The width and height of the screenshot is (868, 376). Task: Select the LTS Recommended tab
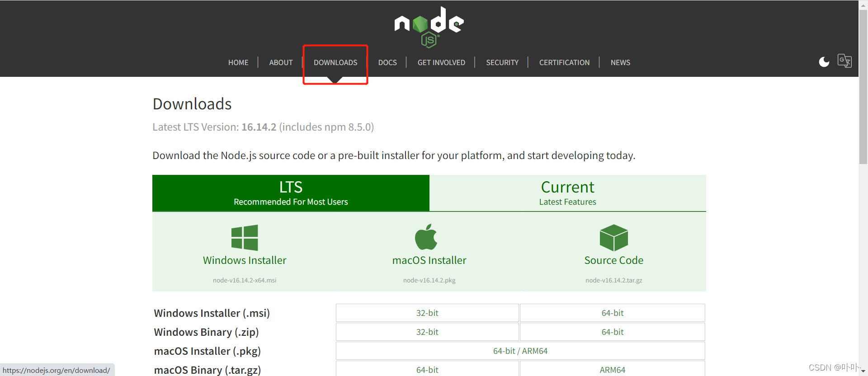click(x=291, y=193)
